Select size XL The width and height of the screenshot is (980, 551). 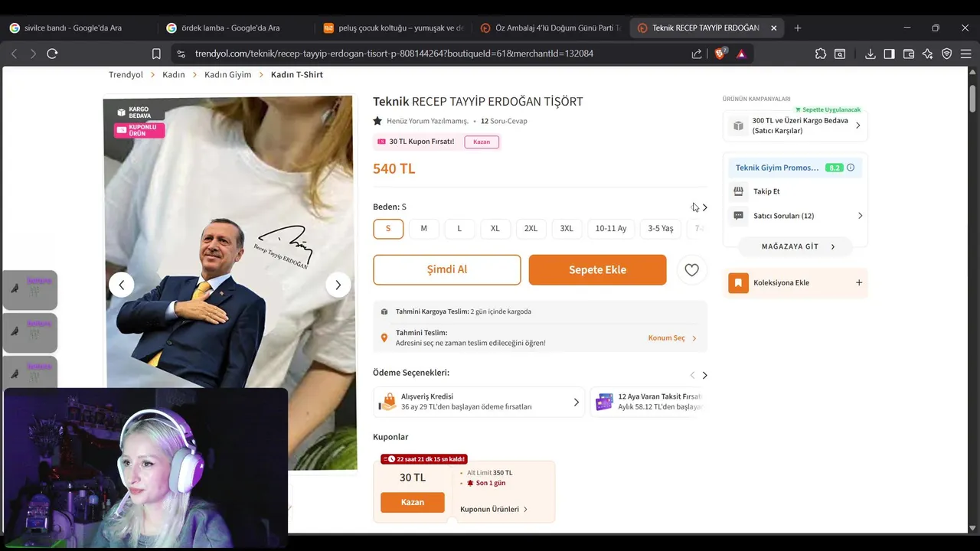[x=495, y=228]
